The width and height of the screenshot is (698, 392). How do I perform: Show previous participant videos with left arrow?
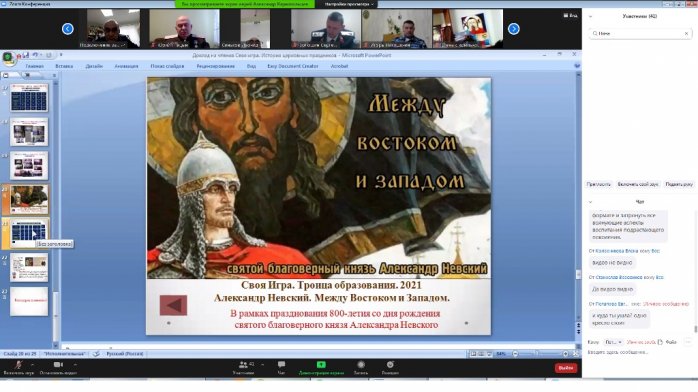coord(68,29)
